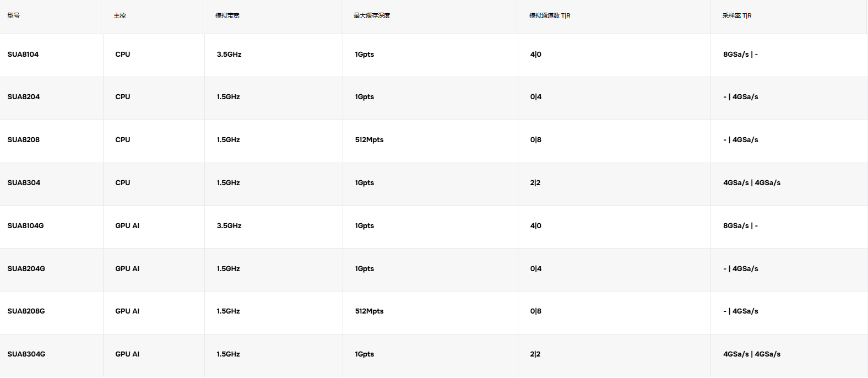
Task: Select the SUA8204 model name without G suffix
Action: pos(24,97)
